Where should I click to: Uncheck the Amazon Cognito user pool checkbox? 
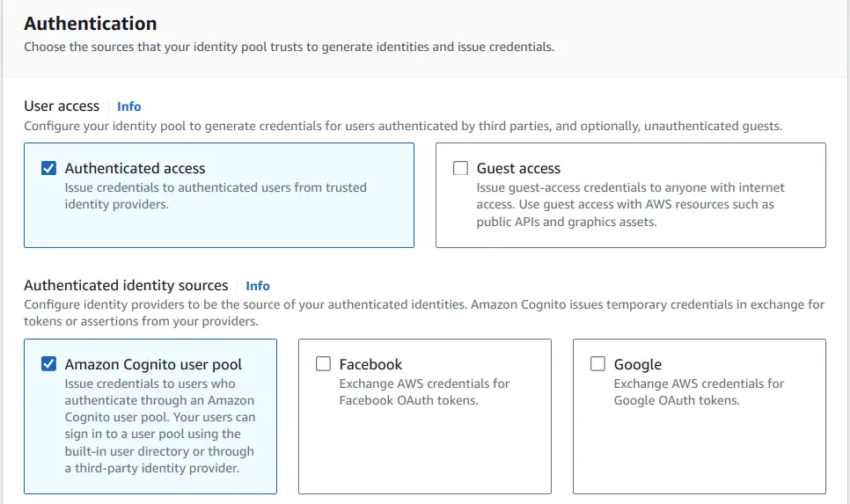(48, 363)
